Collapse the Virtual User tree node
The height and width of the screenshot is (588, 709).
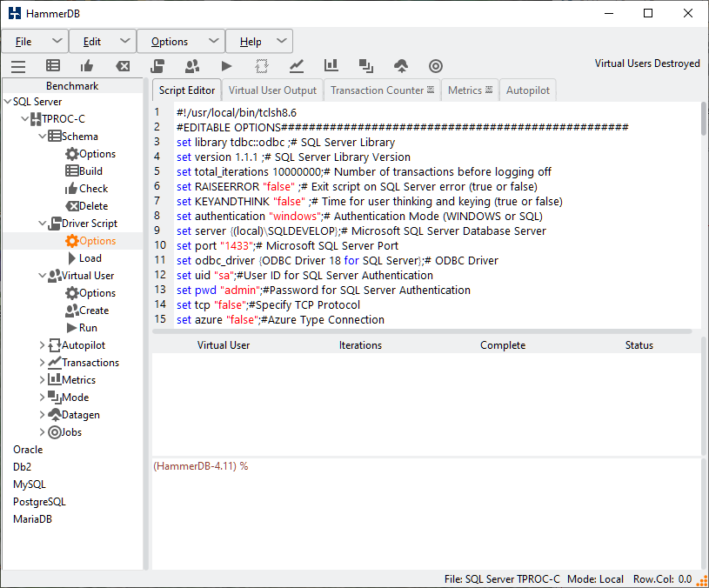click(42, 276)
